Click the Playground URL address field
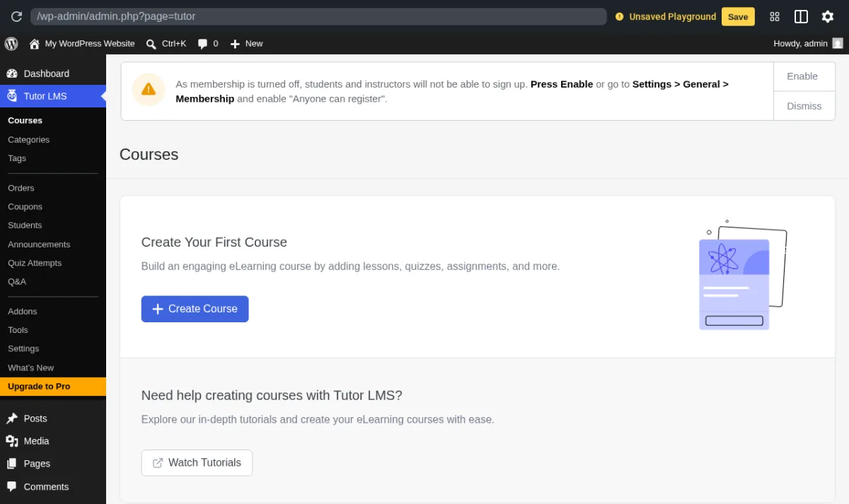The image size is (849, 504). click(x=318, y=16)
